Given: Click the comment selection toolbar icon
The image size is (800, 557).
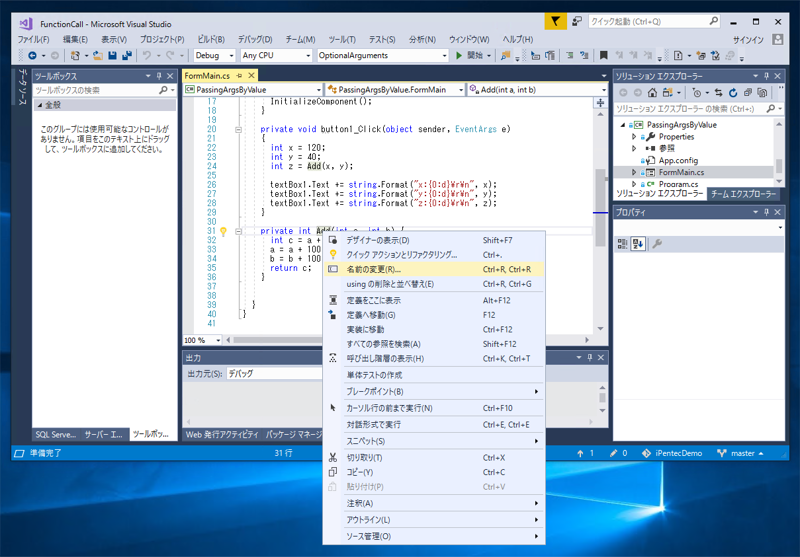Looking at the screenshot, I should 570,55.
